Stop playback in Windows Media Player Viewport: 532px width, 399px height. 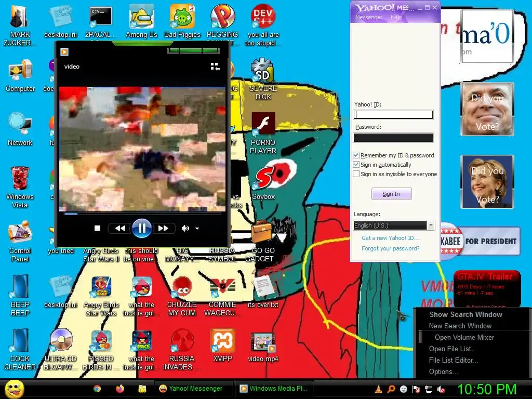tap(97, 229)
